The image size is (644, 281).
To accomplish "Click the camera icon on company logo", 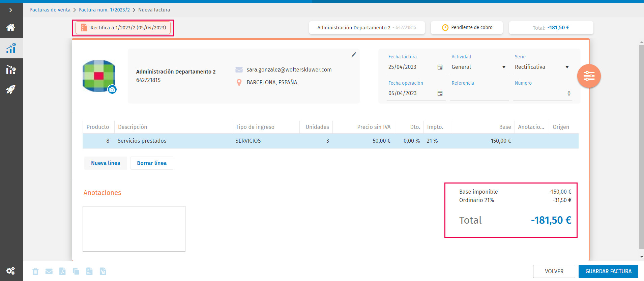I will tap(112, 89).
